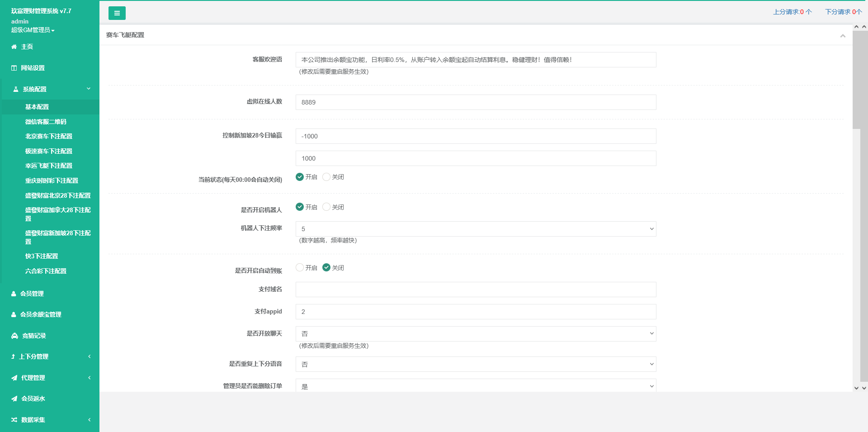Open the 管理员是否能删除订单 dropdown
The image size is (868, 432).
coord(476,386)
